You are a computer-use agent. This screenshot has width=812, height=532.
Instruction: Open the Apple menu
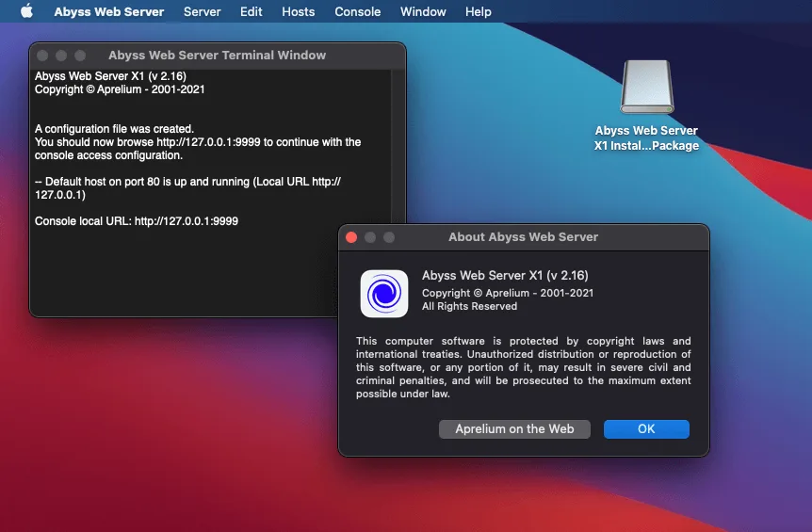click(x=27, y=11)
